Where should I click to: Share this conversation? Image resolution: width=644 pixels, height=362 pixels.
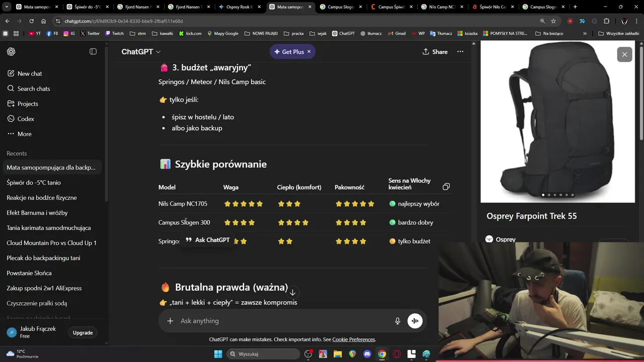click(x=435, y=52)
